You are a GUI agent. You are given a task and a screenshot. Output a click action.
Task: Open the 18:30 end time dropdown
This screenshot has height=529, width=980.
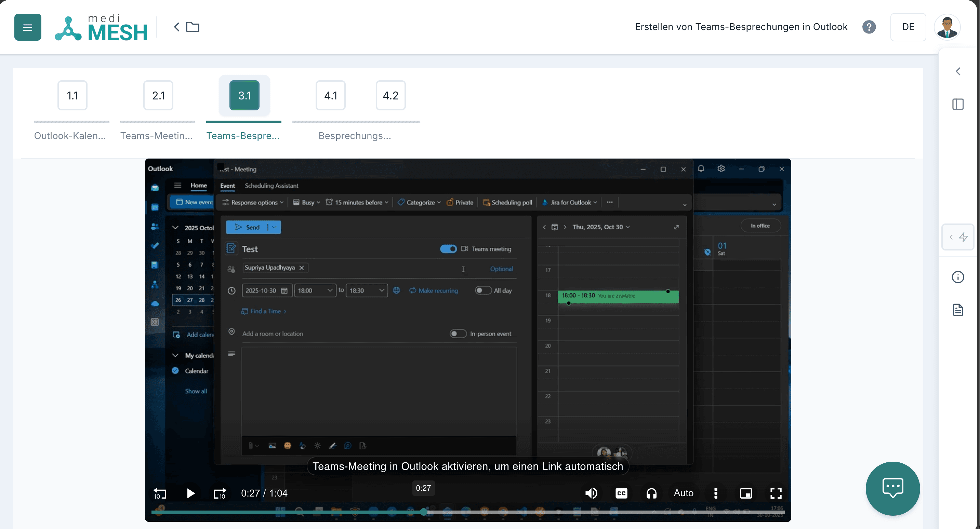coord(367,290)
